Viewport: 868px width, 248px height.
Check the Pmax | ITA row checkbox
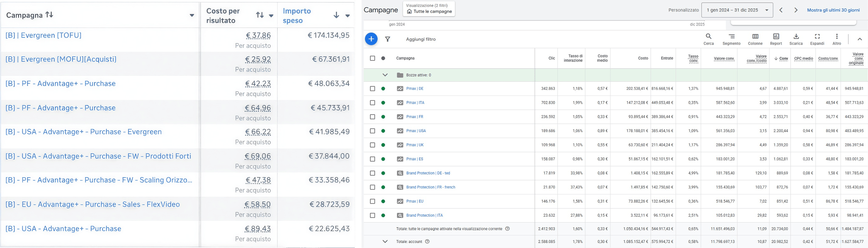pyautogui.click(x=373, y=103)
